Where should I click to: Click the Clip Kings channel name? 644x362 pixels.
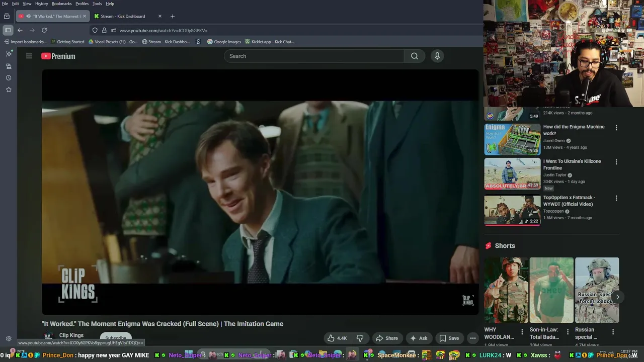pyautogui.click(x=71, y=335)
